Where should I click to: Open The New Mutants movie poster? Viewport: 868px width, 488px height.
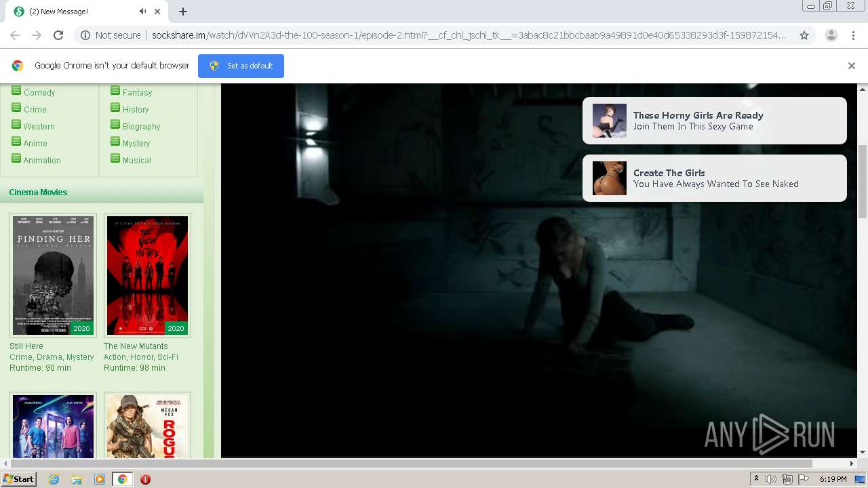pos(147,275)
